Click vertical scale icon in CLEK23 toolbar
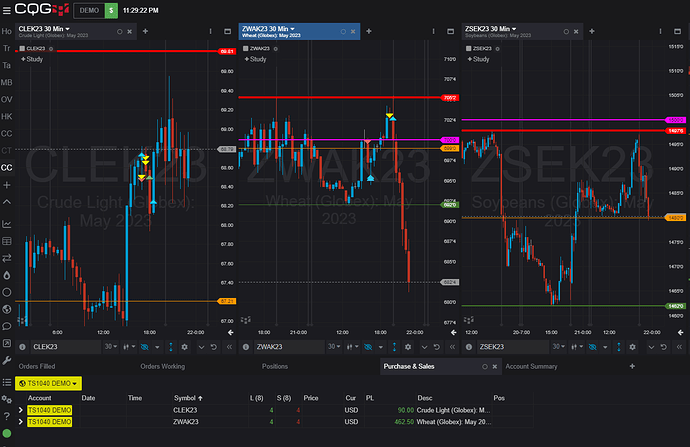 (x=171, y=347)
